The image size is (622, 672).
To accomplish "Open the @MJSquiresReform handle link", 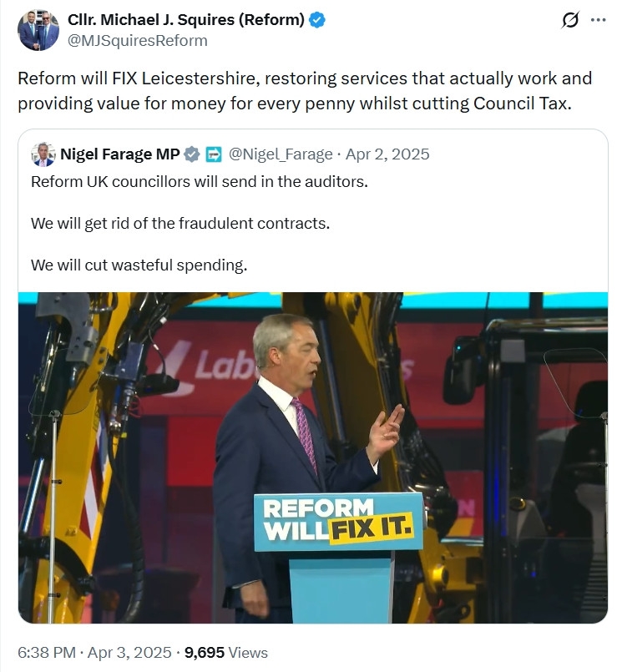I will pos(138,41).
